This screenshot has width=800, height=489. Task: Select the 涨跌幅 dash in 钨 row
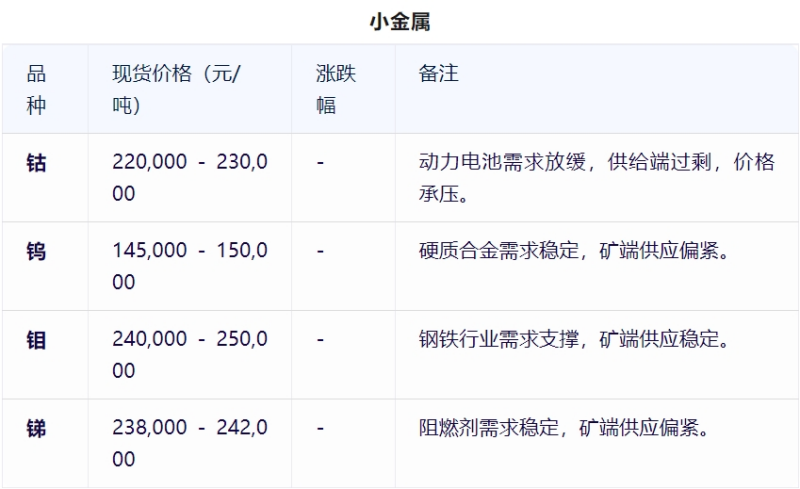click(x=320, y=251)
